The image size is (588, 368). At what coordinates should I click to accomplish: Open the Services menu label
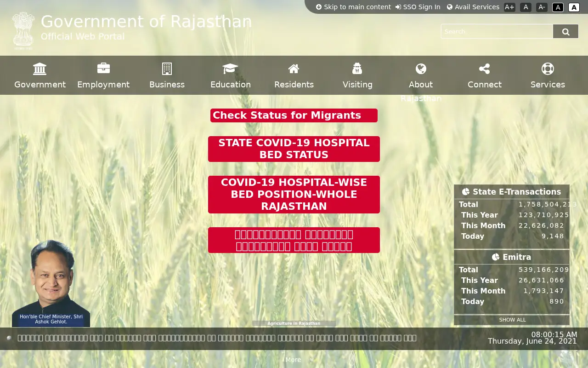[x=548, y=85]
